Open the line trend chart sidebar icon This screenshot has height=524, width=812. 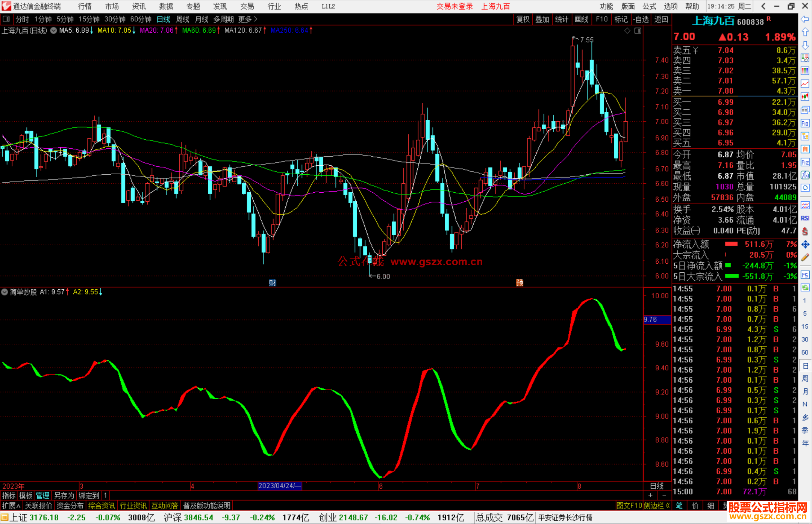805,84
